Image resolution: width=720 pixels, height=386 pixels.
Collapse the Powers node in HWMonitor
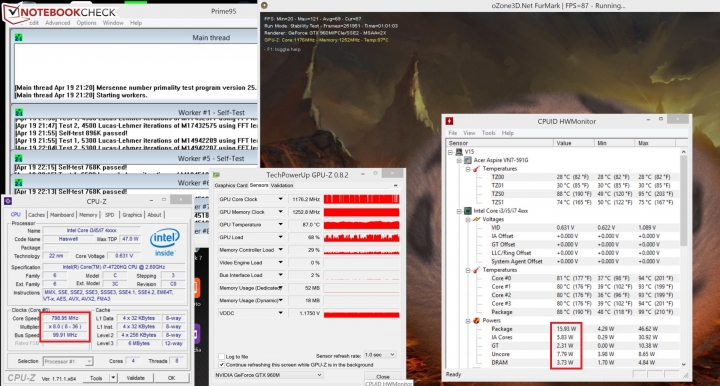[x=468, y=320]
